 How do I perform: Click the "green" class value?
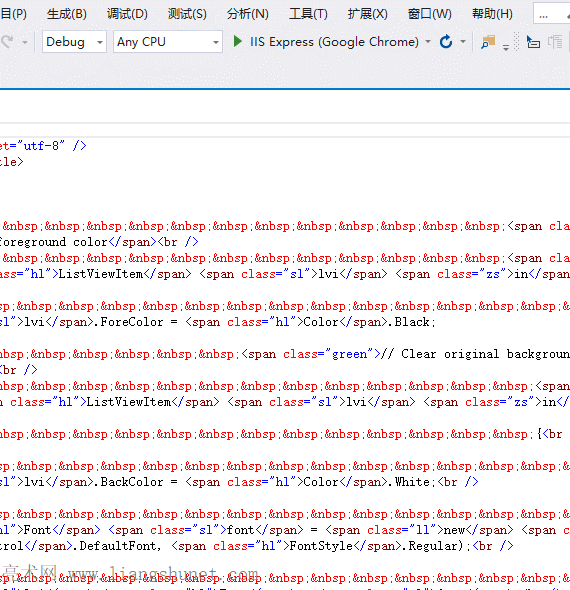point(349,354)
